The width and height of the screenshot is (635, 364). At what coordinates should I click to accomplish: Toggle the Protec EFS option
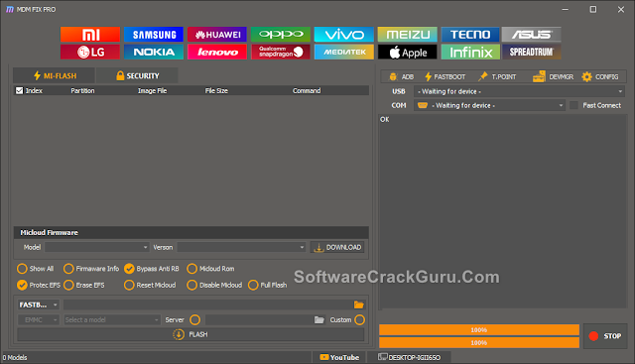click(x=39, y=285)
